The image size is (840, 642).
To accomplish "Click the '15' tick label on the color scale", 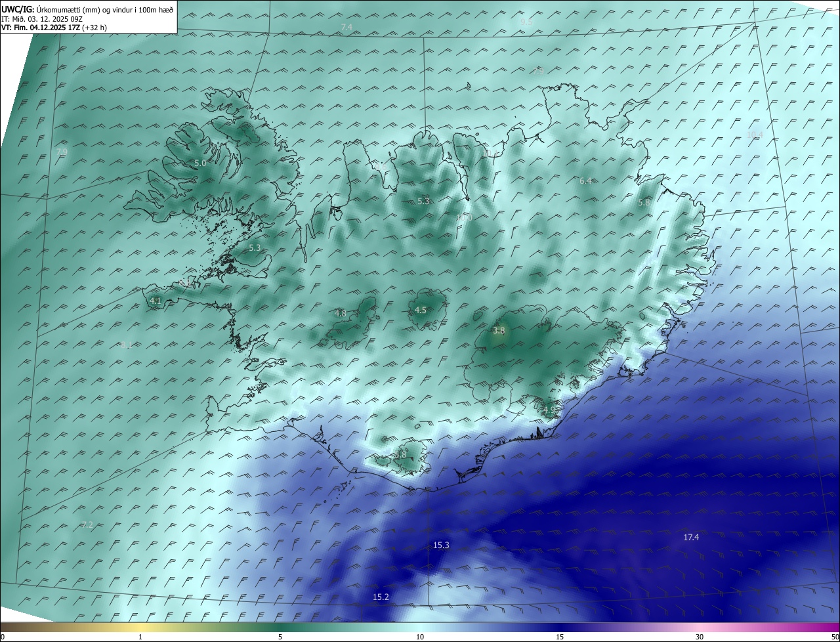I will [x=560, y=637].
